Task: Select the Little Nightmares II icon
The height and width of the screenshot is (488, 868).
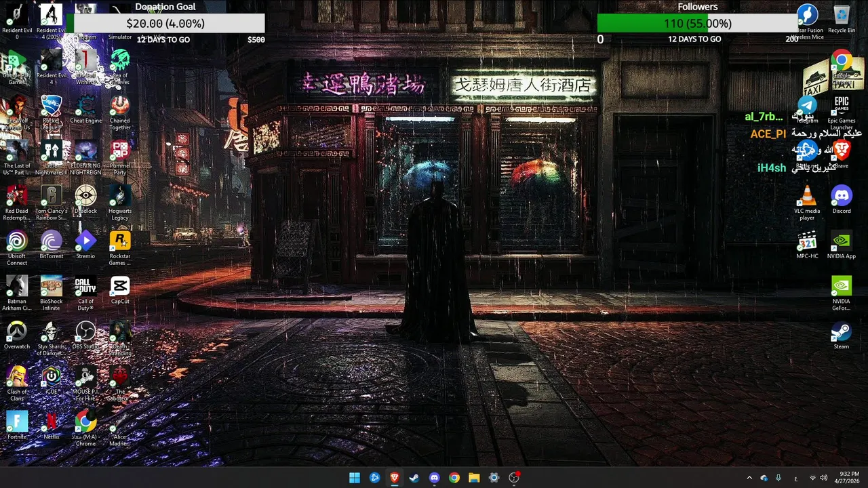Action: pyautogui.click(x=51, y=157)
